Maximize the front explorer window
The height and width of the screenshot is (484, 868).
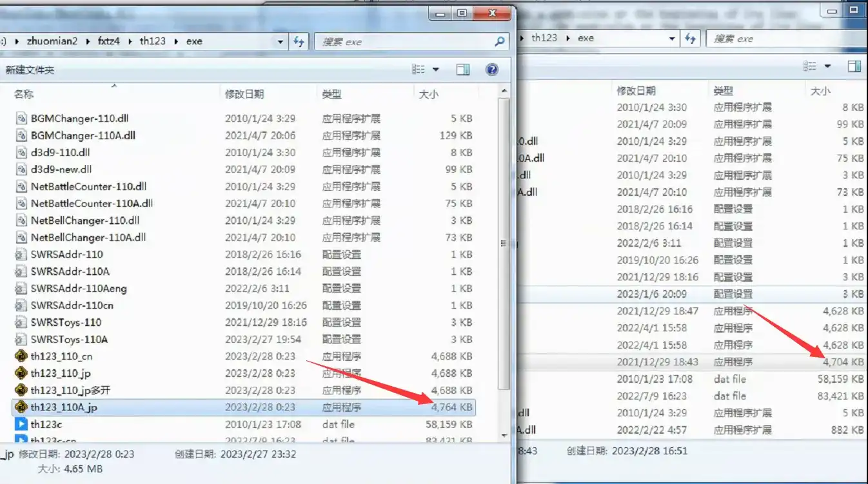[462, 12]
